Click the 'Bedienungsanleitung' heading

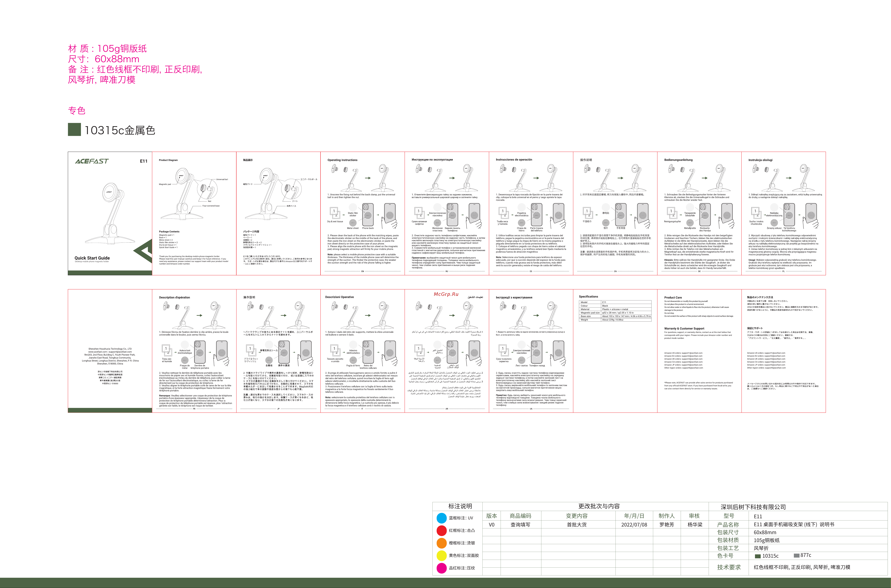pos(678,160)
